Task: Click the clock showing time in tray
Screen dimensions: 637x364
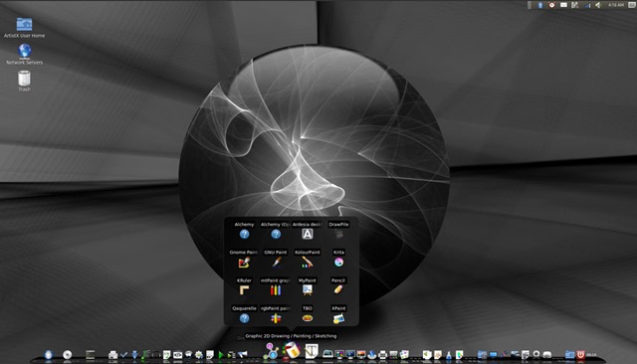Action: [x=616, y=5]
